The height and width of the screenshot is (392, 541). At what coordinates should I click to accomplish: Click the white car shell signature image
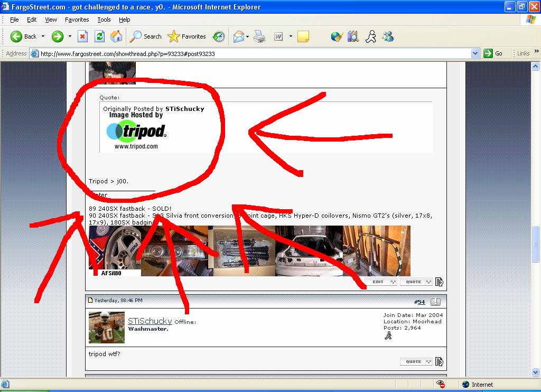309,251
